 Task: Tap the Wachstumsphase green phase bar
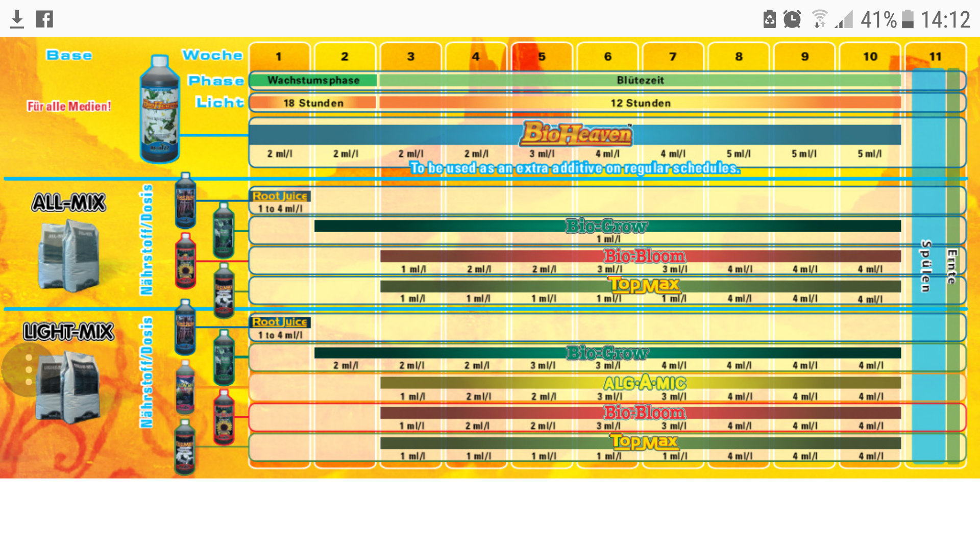(313, 80)
